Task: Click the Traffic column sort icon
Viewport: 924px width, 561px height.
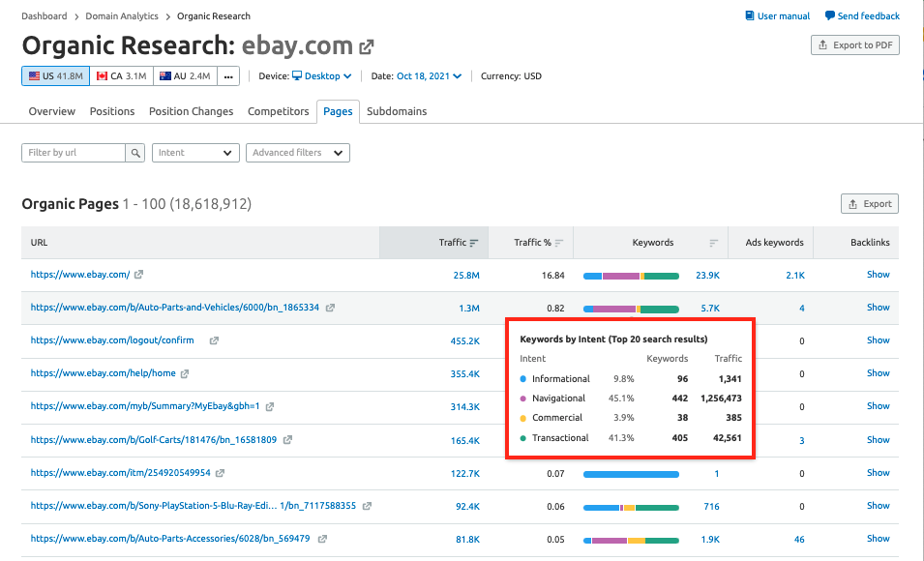Action: tap(474, 243)
